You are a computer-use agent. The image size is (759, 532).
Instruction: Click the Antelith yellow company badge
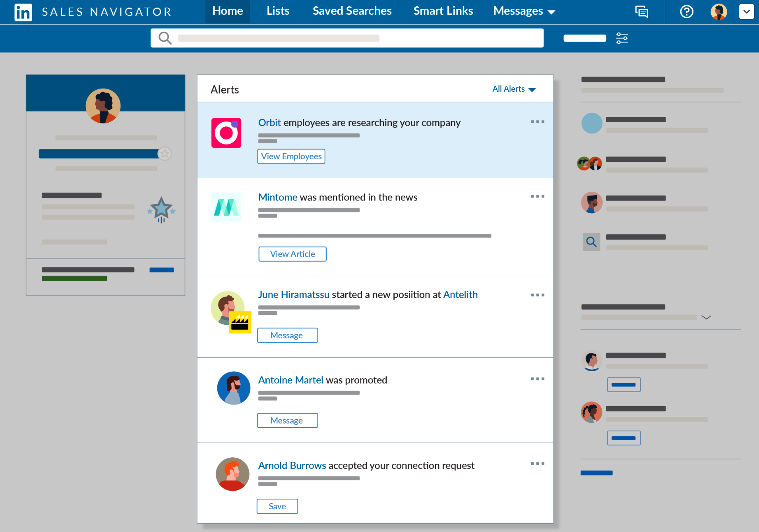(240, 322)
